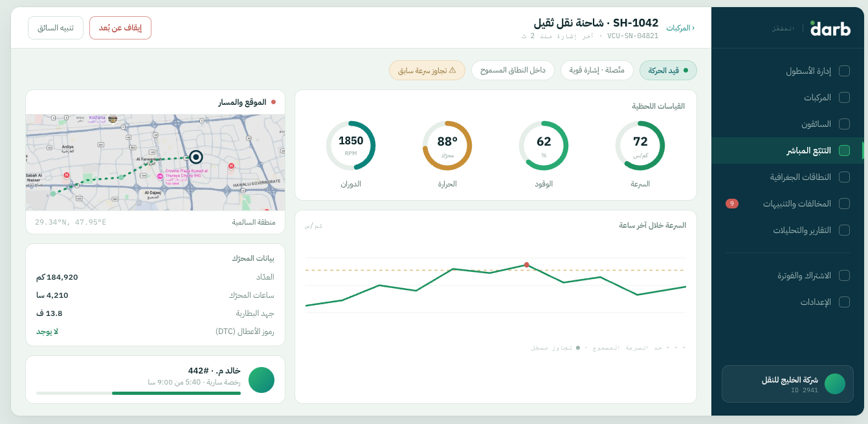The image size is (868, 424).
Task: Click منطقة السالمية label
Action: click(x=254, y=222)
